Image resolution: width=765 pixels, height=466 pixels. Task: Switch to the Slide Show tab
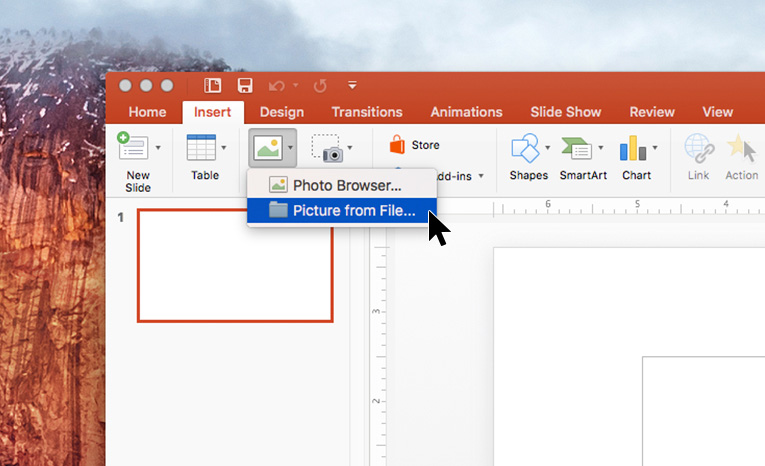point(565,112)
